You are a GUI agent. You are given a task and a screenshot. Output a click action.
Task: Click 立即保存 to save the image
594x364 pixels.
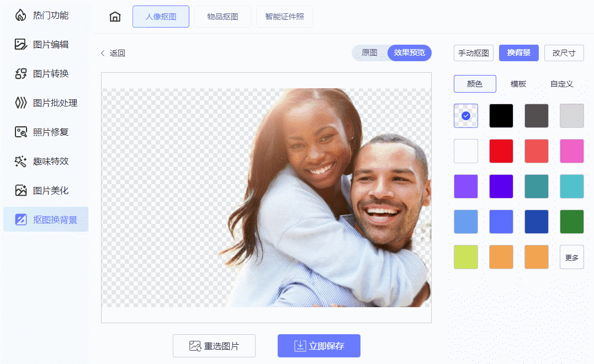319,346
